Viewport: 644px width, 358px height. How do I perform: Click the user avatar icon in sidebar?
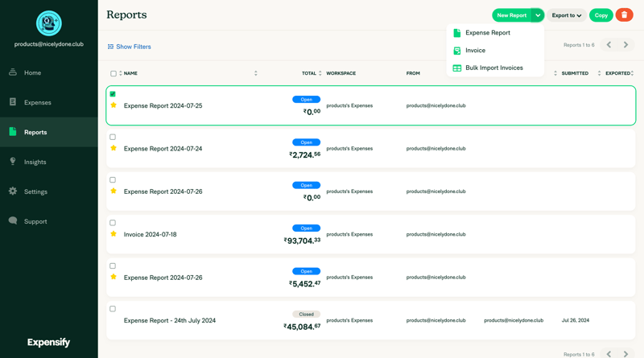pos(49,23)
